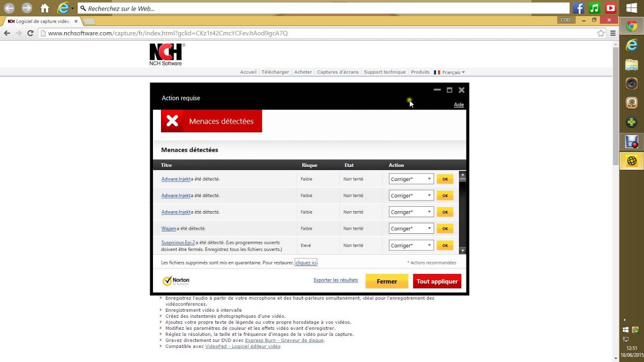Screen dimensions: 644x362
Task: Open the Windows Start button at top right
Action: click(x=631, y=8)
